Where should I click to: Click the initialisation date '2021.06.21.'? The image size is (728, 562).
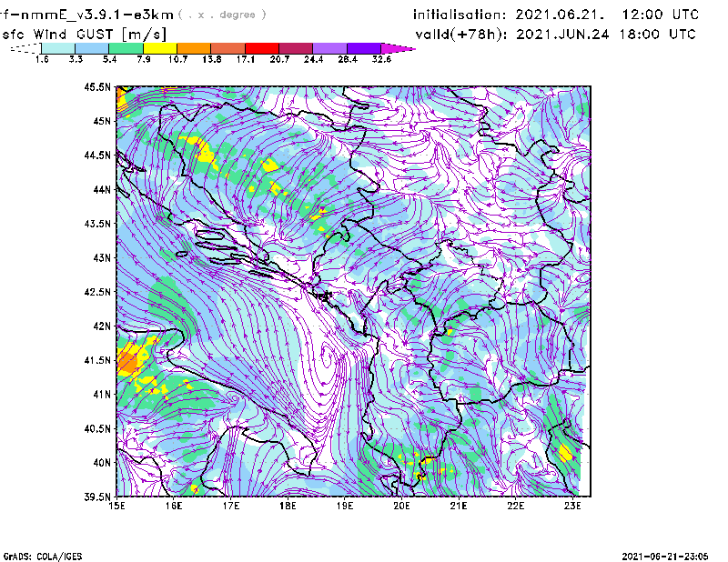[561, 15]
